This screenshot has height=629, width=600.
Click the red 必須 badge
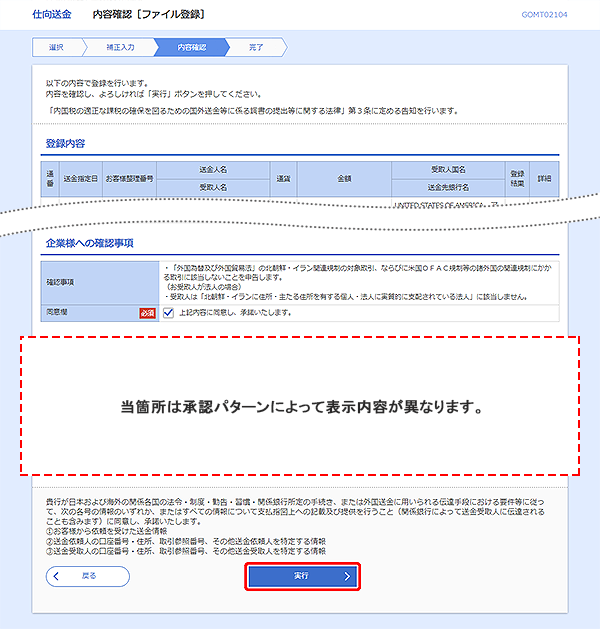147,313
